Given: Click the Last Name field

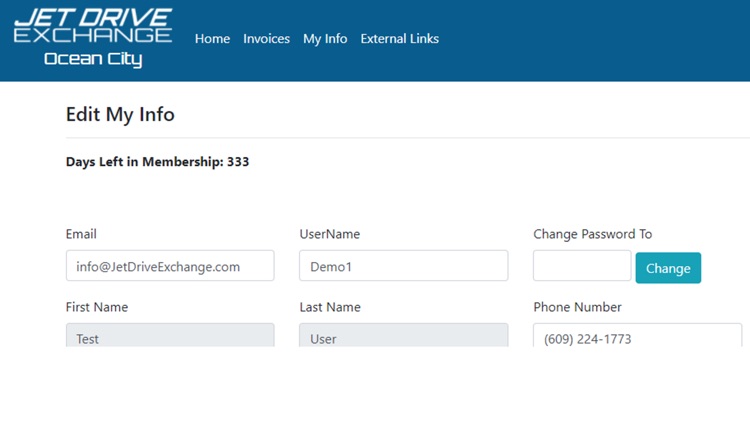Looking at the screenshot, I should coord(403,337).
